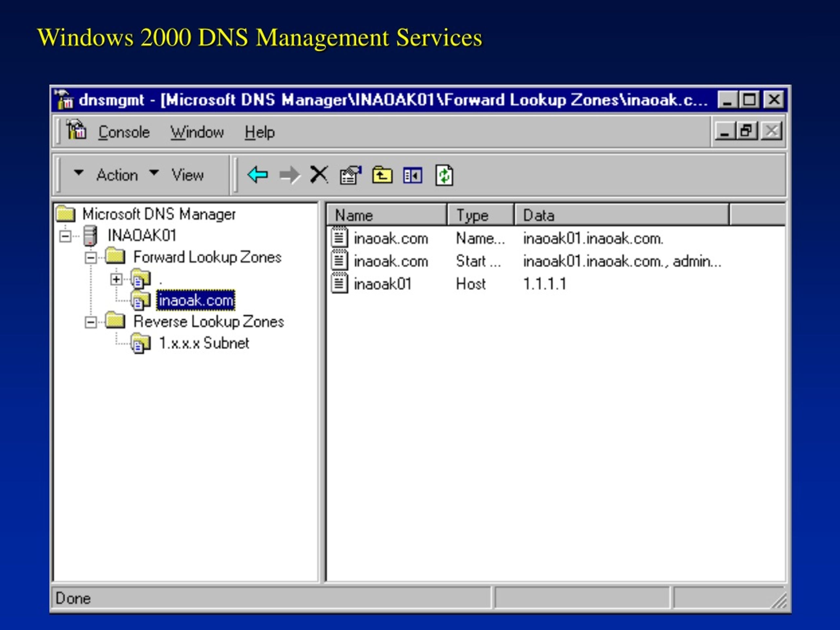Select 1.x.x.x Subnet tree item
This screenshot has width=840, height=630.
(x=204, y=343)
